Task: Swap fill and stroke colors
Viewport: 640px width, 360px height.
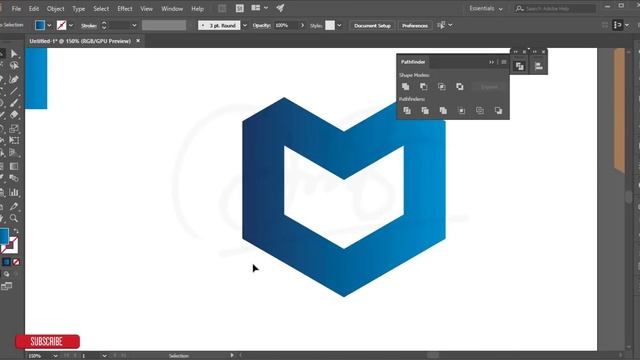Action: tap(16, 231)
